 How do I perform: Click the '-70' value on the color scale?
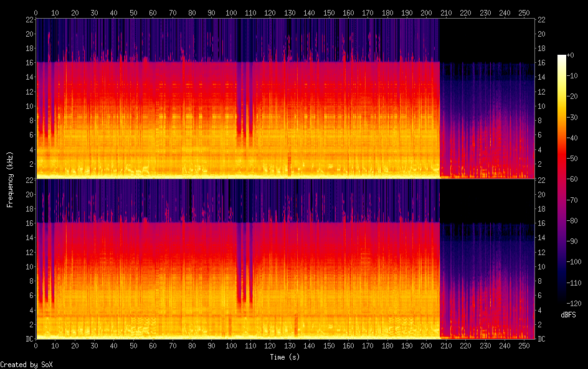tap(572, 200)
